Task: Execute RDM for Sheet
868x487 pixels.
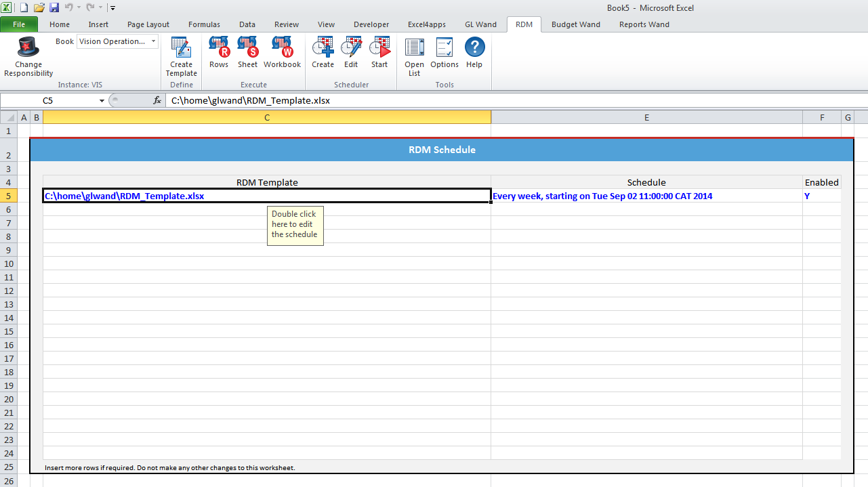Action: pyautogui.click(x=247, y=53)
